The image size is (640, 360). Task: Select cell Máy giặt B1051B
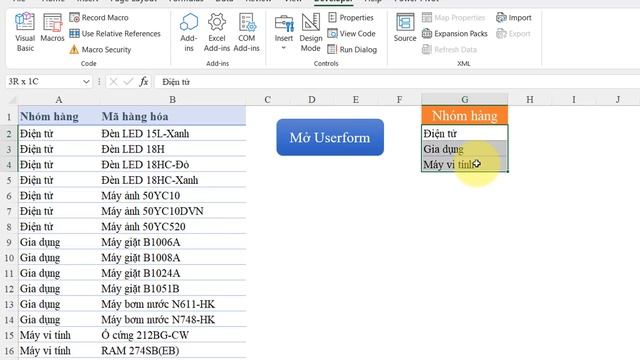point(172,289)
